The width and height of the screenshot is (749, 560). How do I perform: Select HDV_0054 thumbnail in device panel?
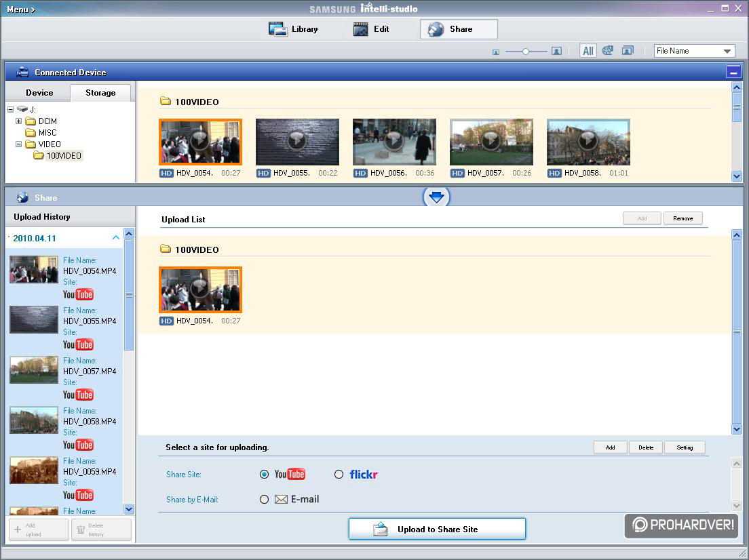coord(200,142)
